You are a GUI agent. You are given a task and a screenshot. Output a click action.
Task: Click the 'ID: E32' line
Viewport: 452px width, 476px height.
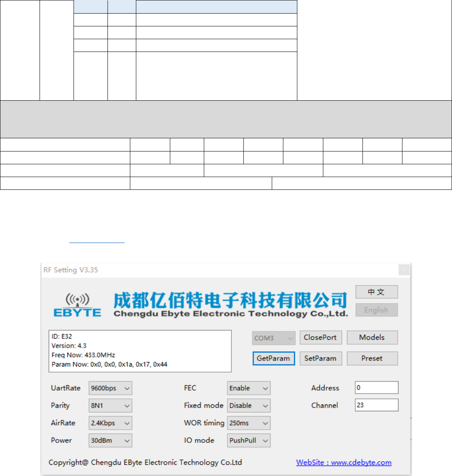(x=62, y=337)
